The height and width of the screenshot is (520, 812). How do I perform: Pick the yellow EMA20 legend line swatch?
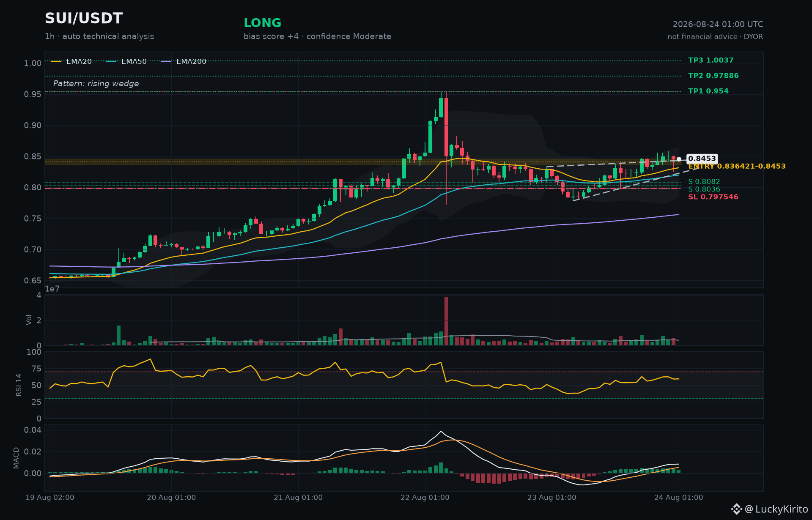[56, 61]
